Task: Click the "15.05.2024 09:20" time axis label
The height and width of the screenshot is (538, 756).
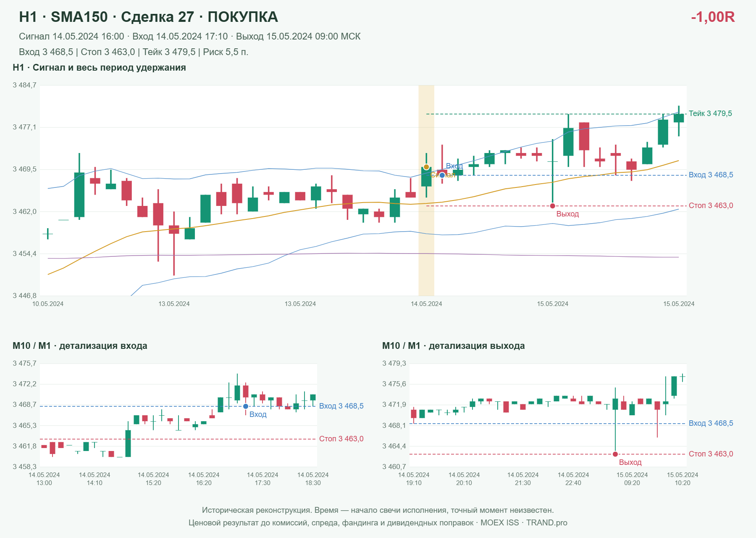Action: click(632, 479)
